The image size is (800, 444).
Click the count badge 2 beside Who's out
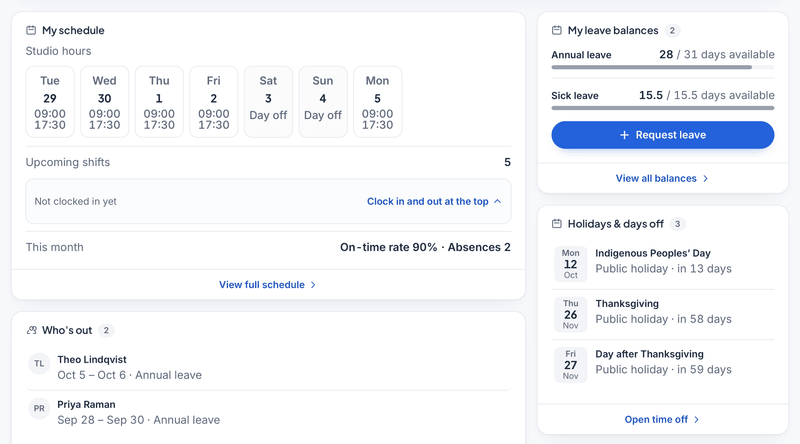point(106,330)
